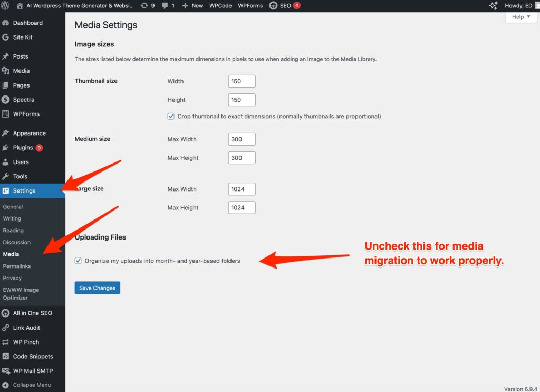Click the Appearance paintbrush icon

point(6,133)
